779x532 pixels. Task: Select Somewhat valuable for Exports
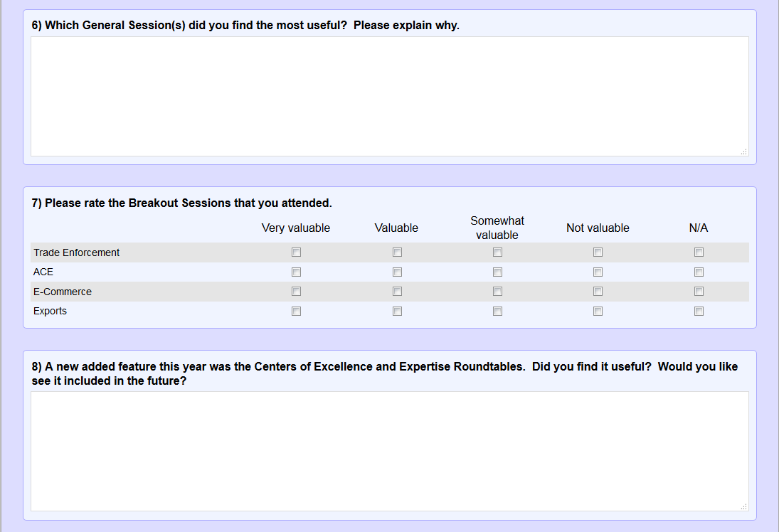(x=497, y=312)
